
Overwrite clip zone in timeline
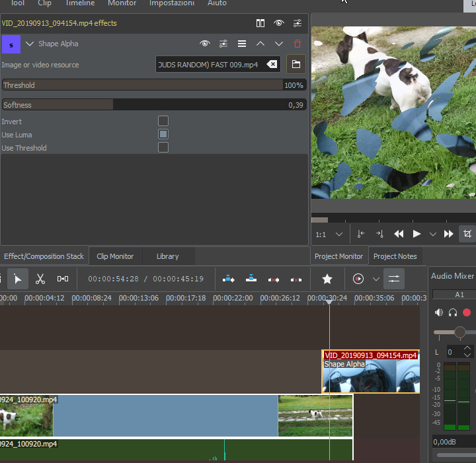pyautogui.click(x=251, y=278)
